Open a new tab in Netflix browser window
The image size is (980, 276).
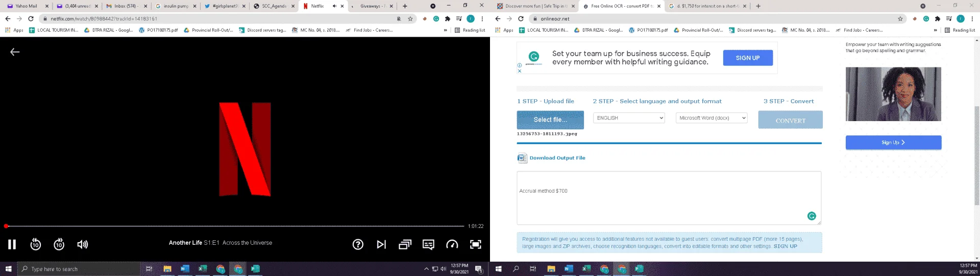405,6
